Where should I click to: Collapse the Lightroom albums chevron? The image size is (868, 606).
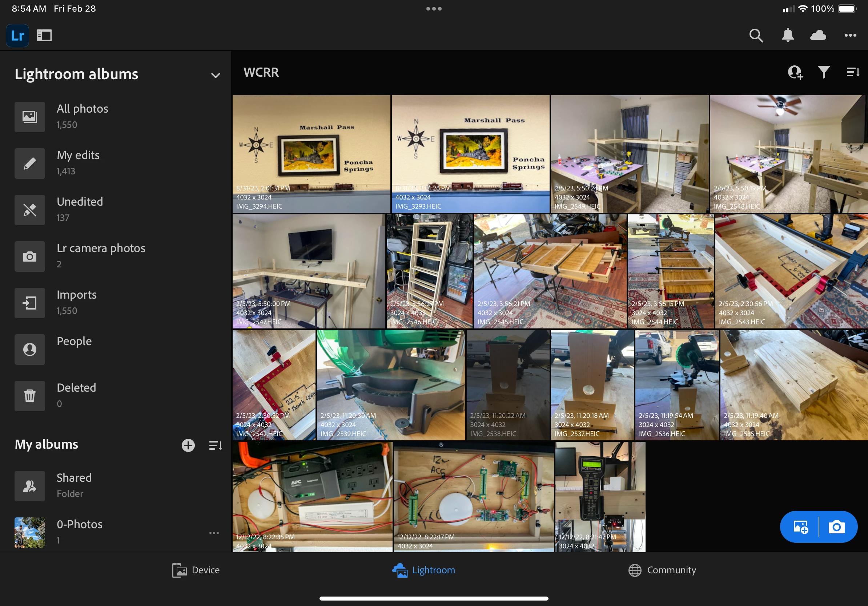click(x=216, y=75)
